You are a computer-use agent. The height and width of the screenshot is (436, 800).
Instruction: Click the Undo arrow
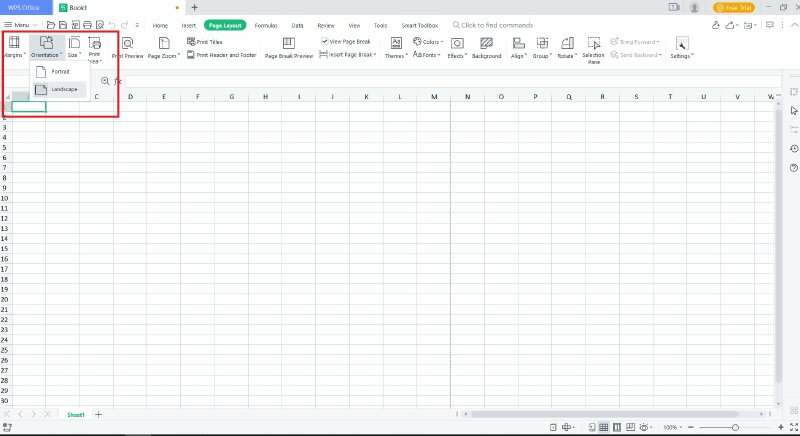point(112,25)
